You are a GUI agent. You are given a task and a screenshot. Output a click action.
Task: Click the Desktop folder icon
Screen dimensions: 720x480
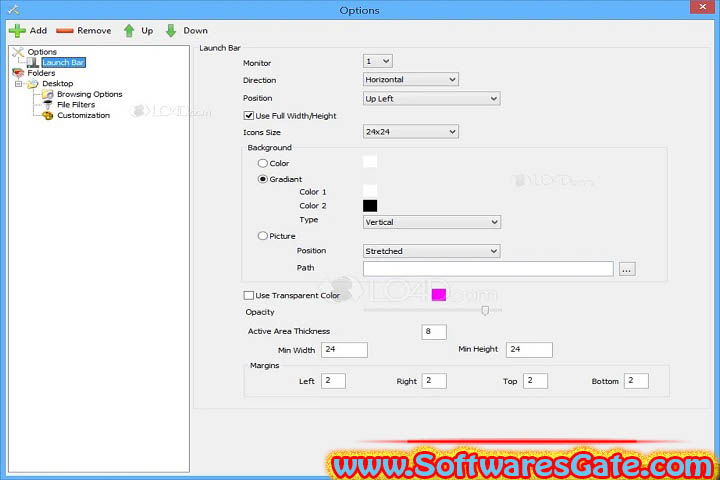tap(33, 84)
